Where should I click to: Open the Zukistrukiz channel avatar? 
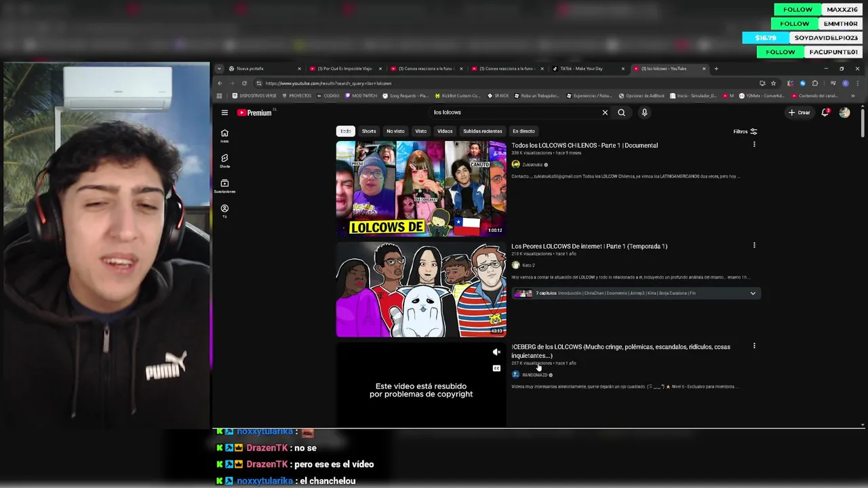515,164
